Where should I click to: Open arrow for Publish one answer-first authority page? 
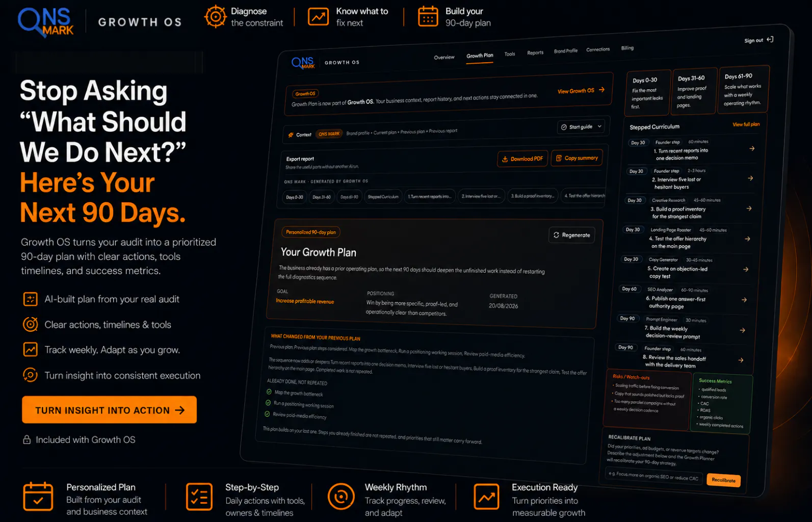pos(744,300)
